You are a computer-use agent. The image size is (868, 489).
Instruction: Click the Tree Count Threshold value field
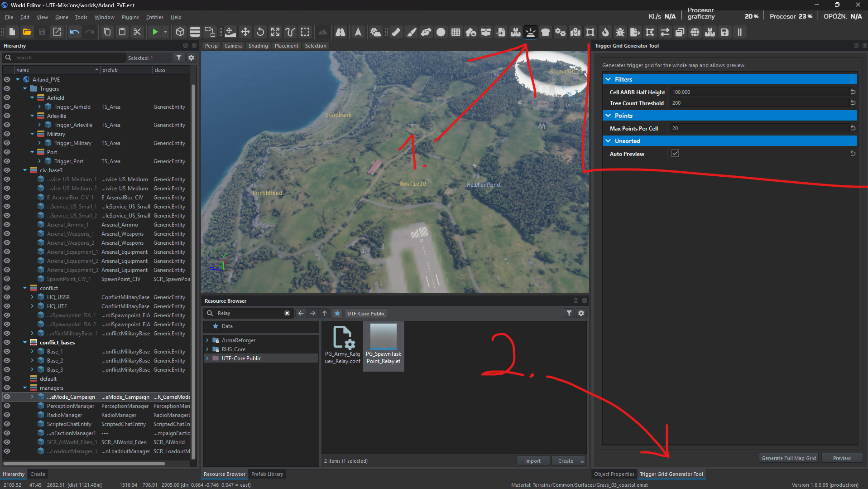(758, 103)
